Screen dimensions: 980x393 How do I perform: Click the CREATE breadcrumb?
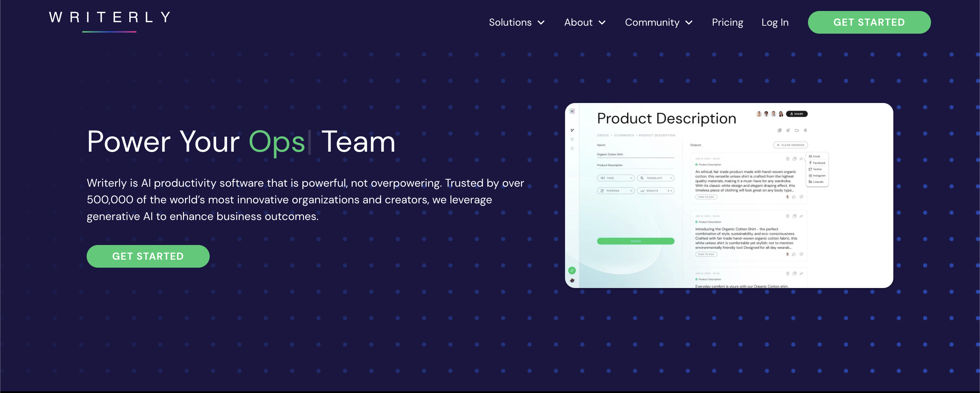603,135
